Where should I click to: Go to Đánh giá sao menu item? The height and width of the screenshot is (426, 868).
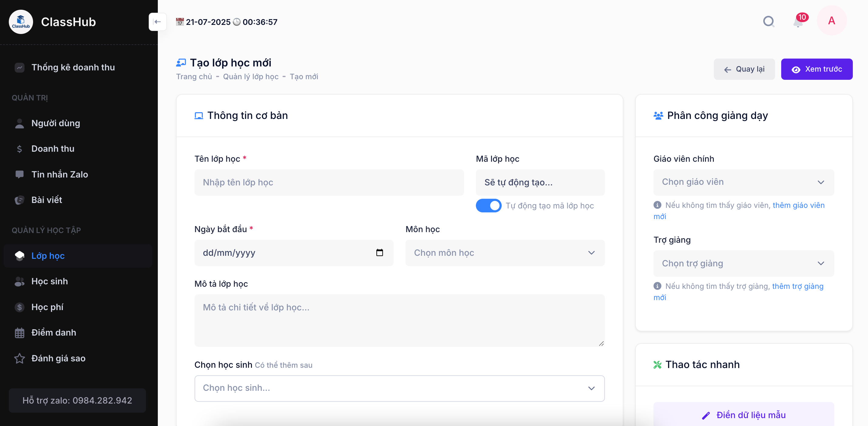pyautogui.click(x=78, y=358)
